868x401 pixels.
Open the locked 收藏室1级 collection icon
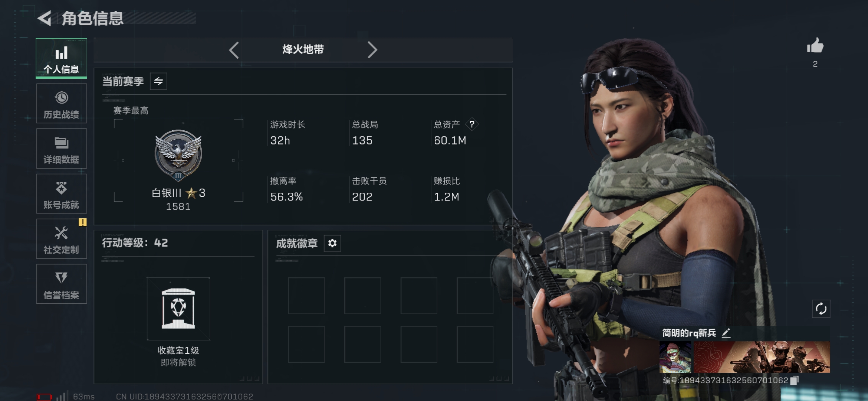pyautogui.click(x=178, y=309)
